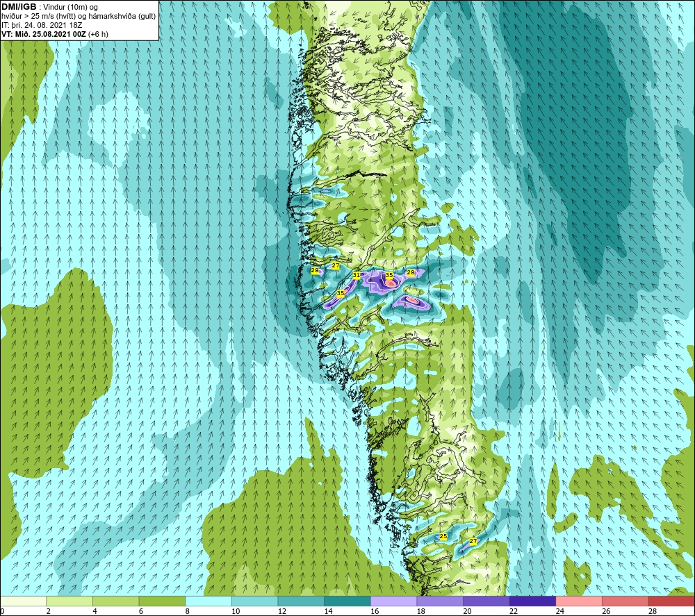Click the scale number '14' on the legend
Screen dimensions: 695x616
pyautogui.click(x=328, y=612)
